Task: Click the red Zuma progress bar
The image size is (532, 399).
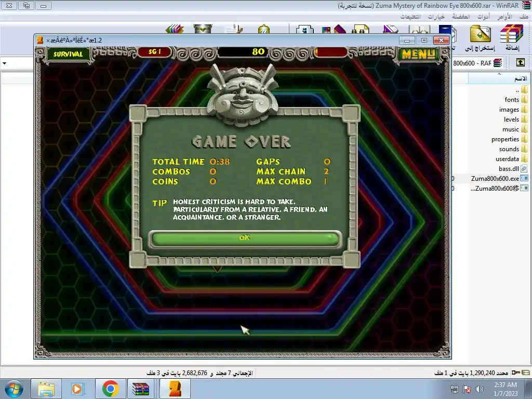Action: (331, 52)
